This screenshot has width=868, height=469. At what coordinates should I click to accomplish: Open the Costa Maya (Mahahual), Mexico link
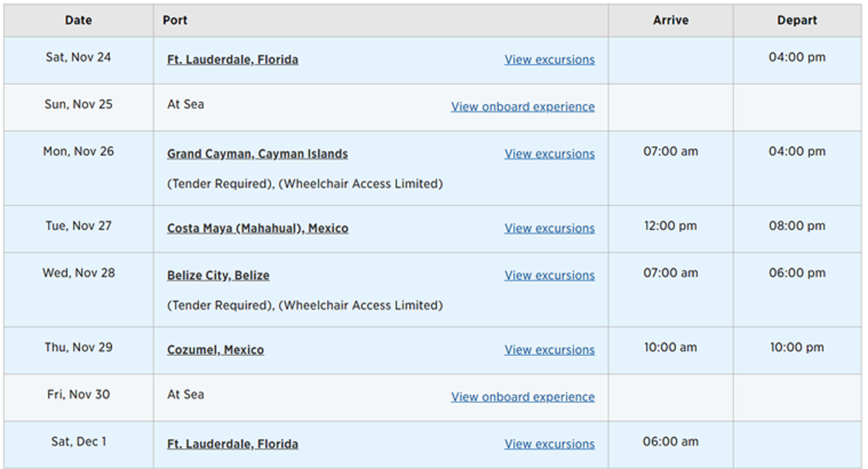pyautogui.click(x=257, y=228)
